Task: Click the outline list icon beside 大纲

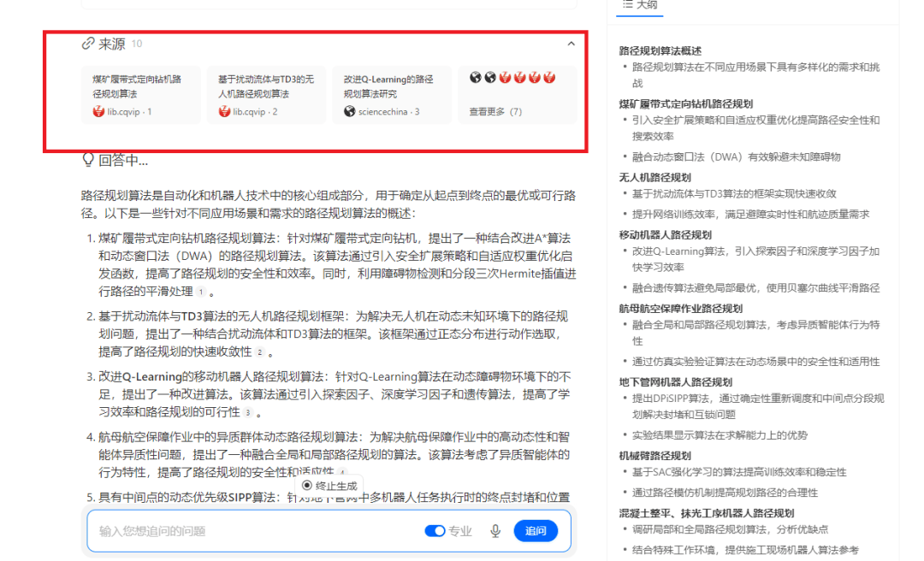Action: point(627,5)
